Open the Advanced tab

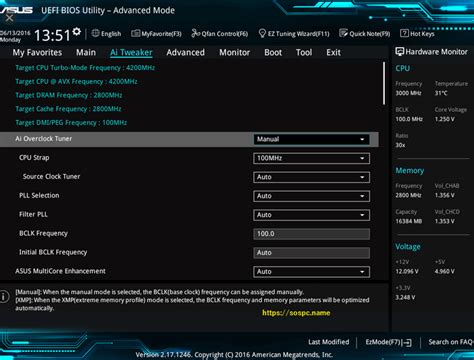[186, 52]
